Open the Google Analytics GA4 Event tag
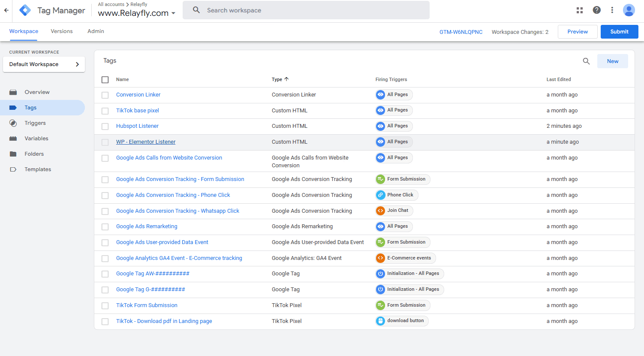The width and height of the screenshot is (644, 356). (x=179, y=258)
